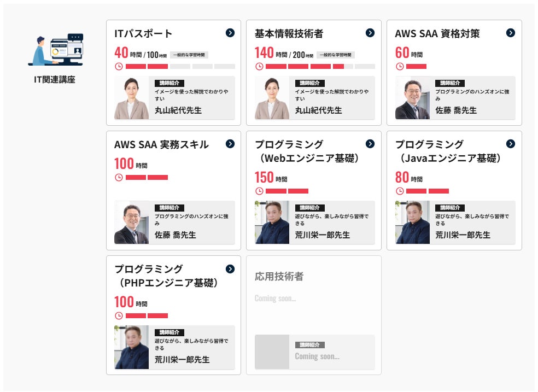Image resolution: width=538 pixels, height=392 pixels.
Task: Click the arrow icon beside AWS SAA 実務スキル
Action: tap(230, 144)
